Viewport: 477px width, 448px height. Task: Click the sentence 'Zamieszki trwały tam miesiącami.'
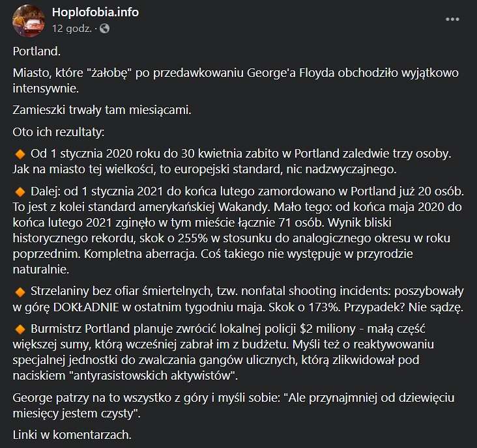[x=102, y=110]
